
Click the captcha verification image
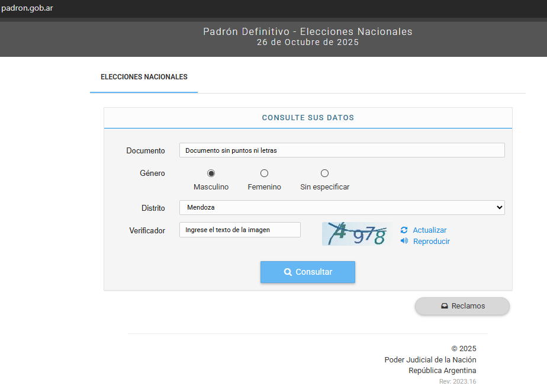[357, 234]
